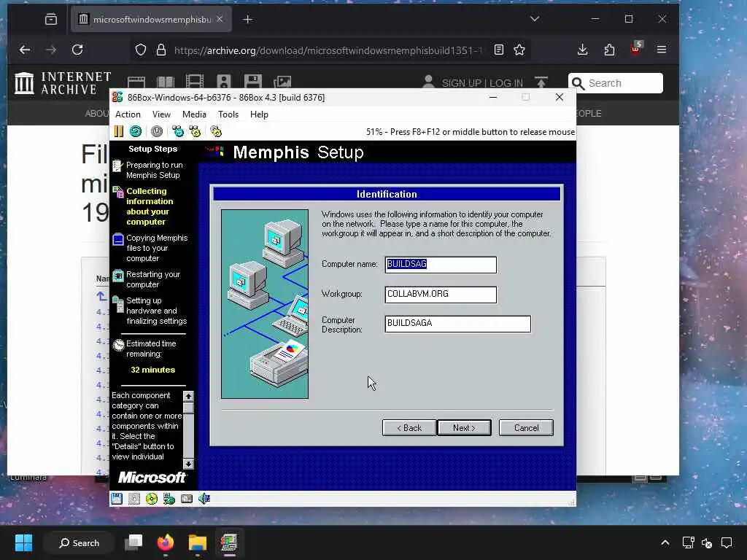Click the Firefox taskbar icon
This screenshot has height=560, width=747.
[166, 542]
